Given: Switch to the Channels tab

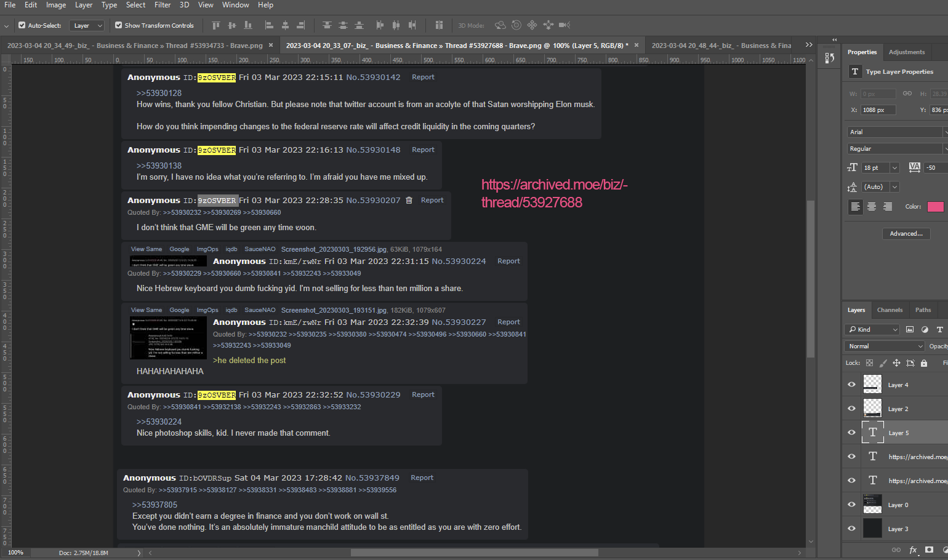Looking at the screenshot, I should (x=890, y=310).
